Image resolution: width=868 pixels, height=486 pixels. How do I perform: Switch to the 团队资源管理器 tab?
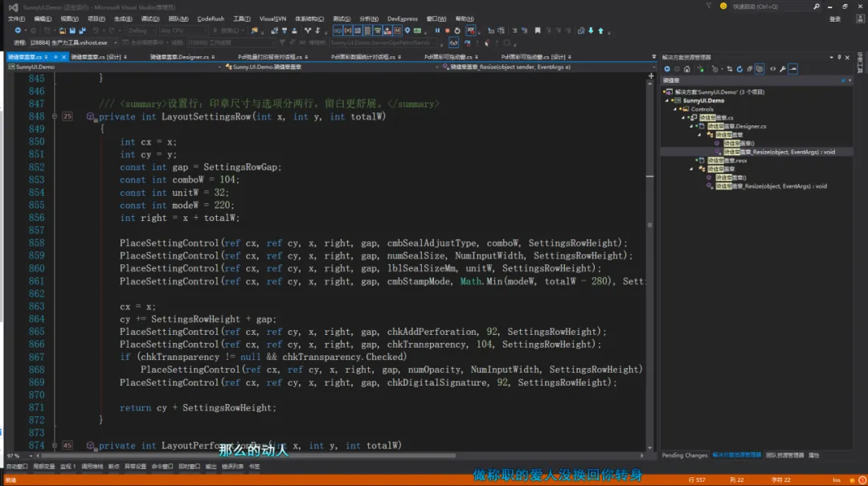(x=784, y=455)
